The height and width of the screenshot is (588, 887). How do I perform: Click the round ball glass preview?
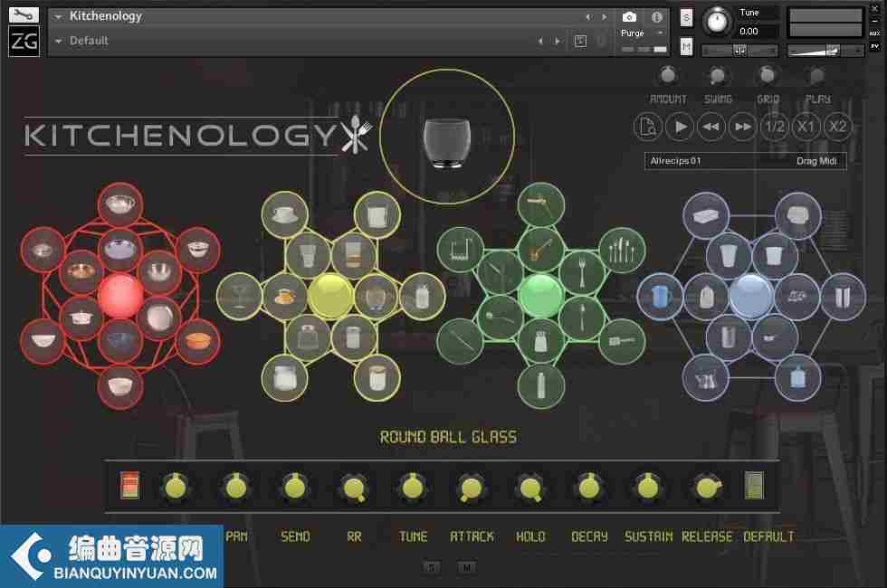point(447,137)
